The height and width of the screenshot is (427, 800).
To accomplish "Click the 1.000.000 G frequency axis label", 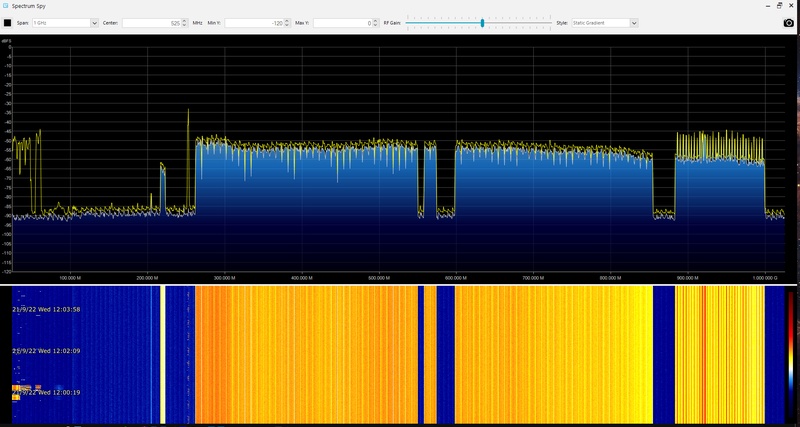I will 766,278.
